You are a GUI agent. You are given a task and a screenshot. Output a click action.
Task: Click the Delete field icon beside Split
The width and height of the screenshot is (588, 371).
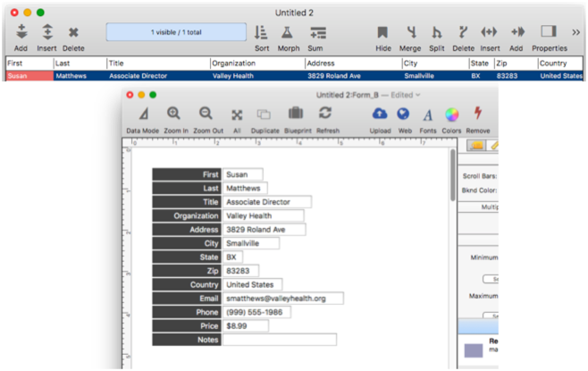[x=463, y=32]
